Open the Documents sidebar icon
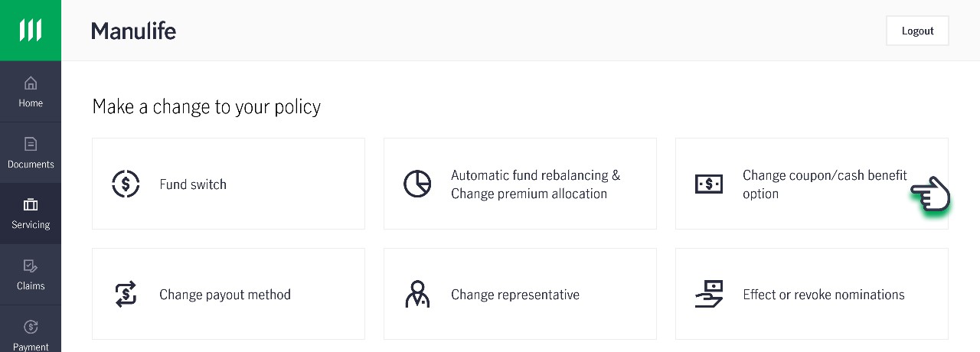 pos(31,144)
